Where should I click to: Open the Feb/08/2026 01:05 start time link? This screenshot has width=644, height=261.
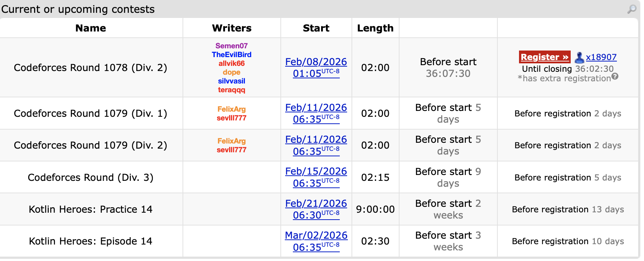point(316,67)
